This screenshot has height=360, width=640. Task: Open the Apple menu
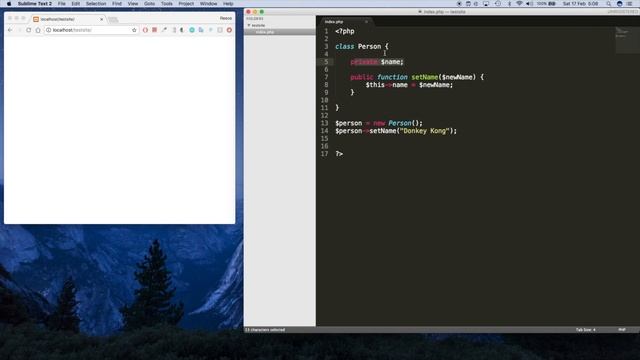[9, 4]
